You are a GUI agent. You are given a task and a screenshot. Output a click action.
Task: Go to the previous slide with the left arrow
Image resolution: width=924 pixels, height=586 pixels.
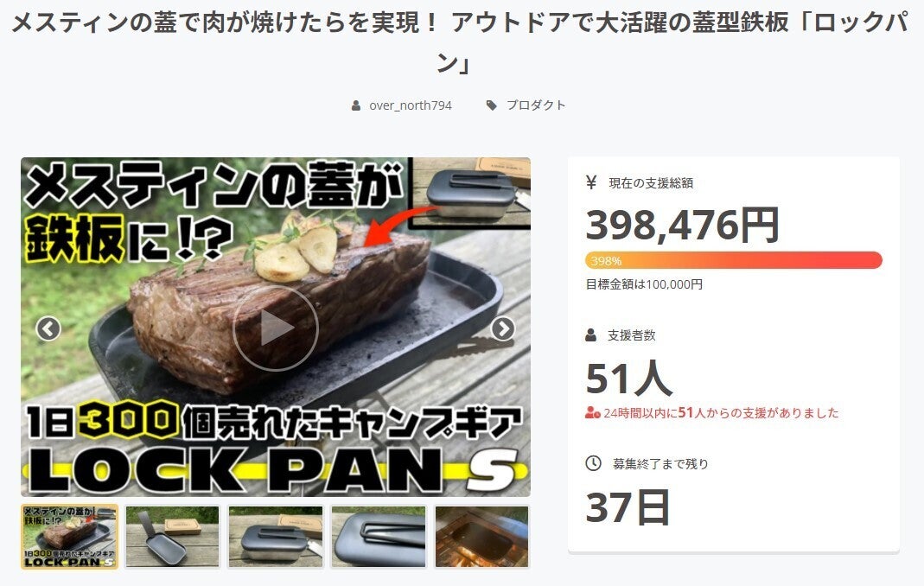pyautogui.click(x=48, y=328)
